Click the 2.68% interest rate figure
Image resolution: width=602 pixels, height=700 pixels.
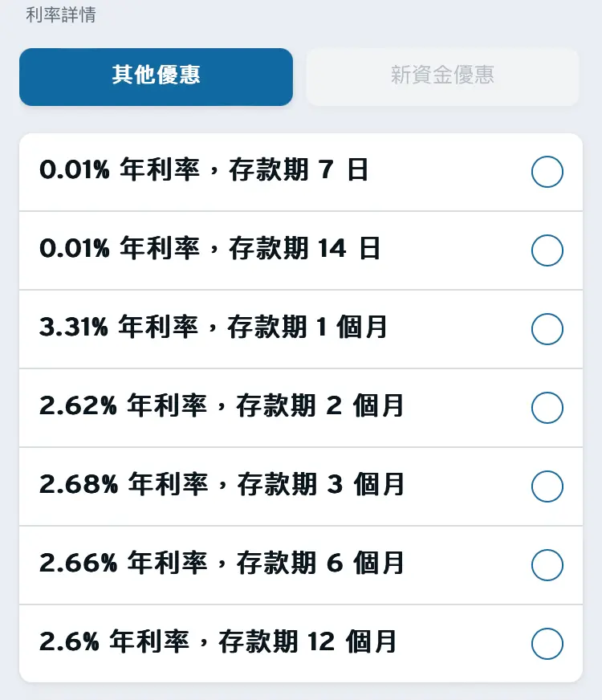[79, 484]
